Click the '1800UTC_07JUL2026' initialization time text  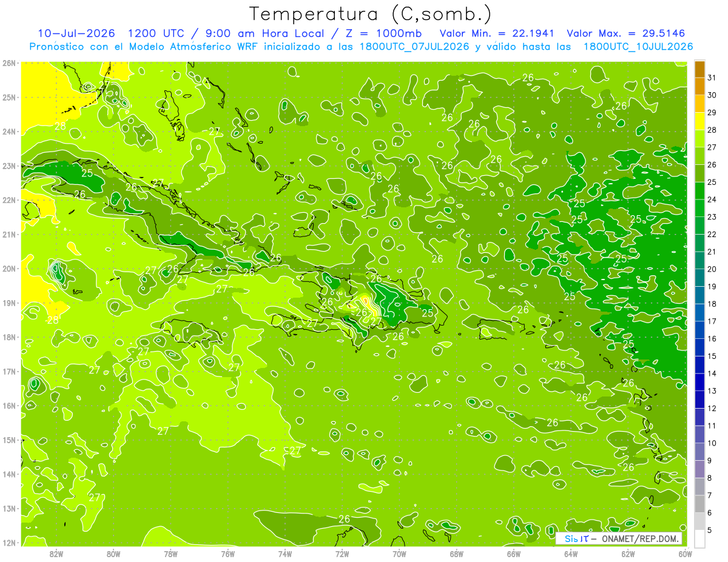coord(414,47)
